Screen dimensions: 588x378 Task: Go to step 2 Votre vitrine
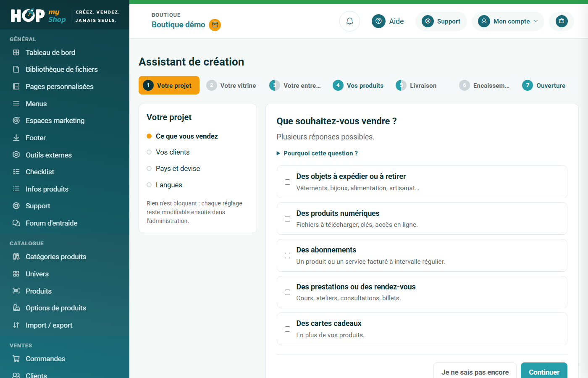pos(231,85)
